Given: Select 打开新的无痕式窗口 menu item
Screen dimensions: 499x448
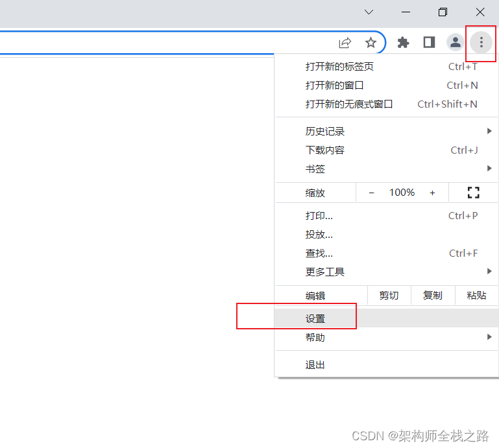Looking at the screenshot, I should [386, 104].
